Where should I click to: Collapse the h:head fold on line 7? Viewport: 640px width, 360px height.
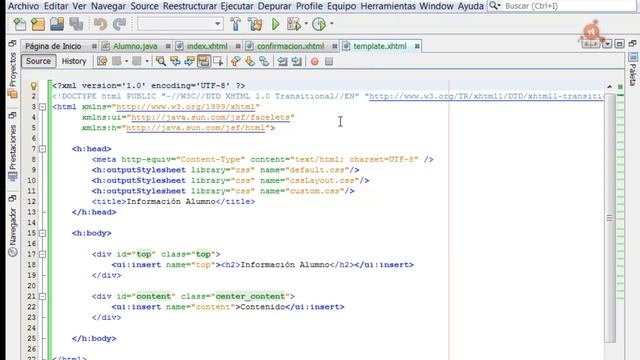(x=42, y=149)
